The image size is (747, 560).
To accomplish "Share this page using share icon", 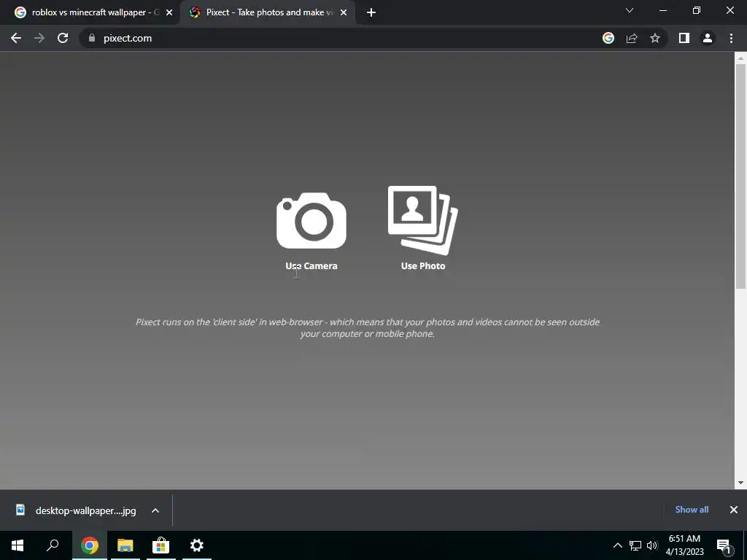I will tap(632, 38).
